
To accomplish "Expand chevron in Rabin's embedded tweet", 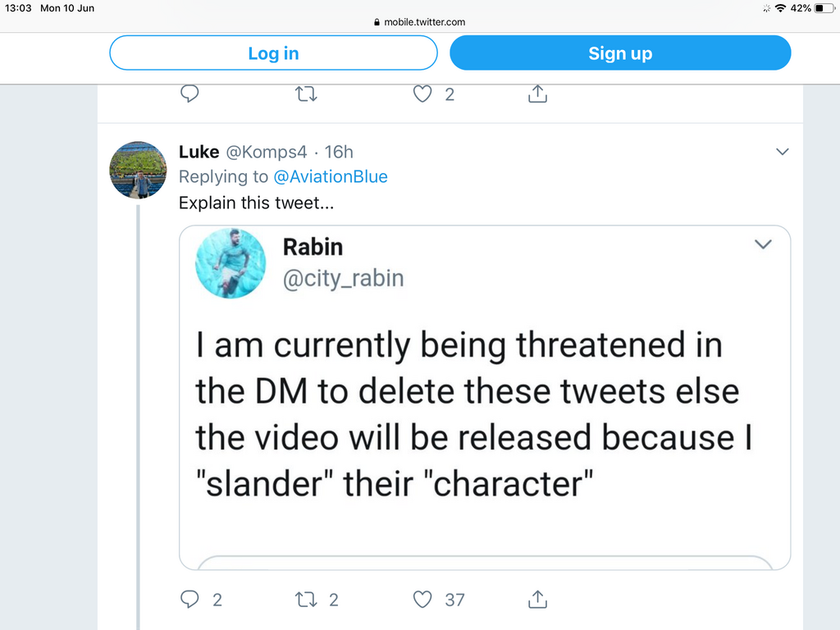I will [763, 244].
